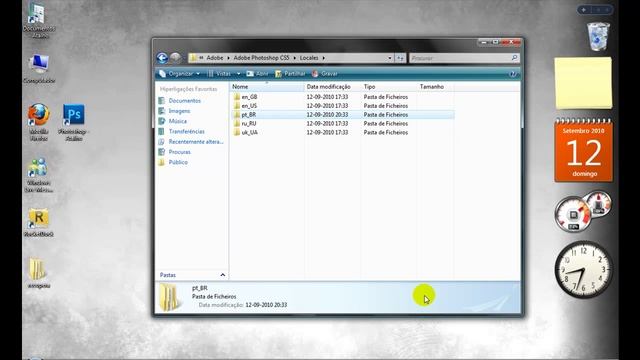The height and width of the screenshot is (360, 640).
Task: Click Locales in the address breadcrumb
Action: (x=309, y=58)
